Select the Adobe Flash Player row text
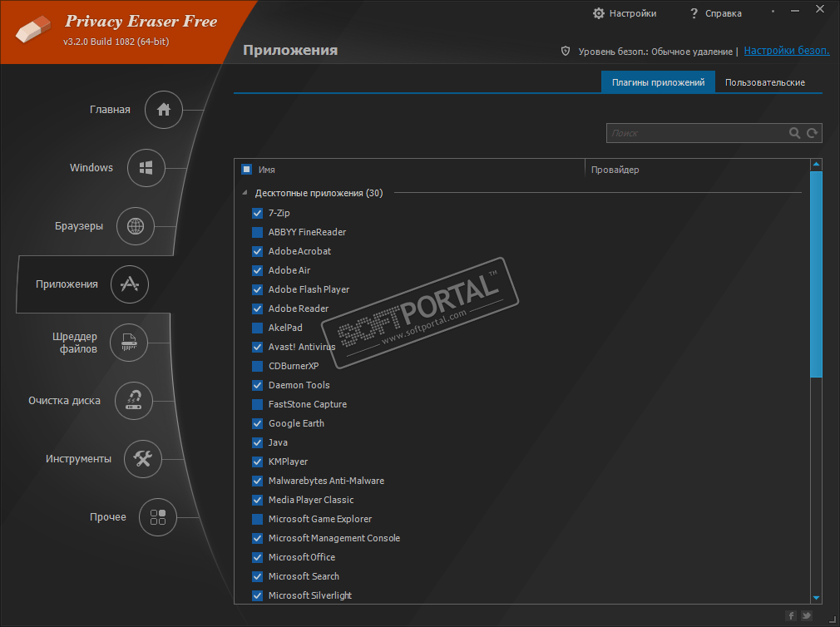The image size is (840, 627). pos(309,289)
